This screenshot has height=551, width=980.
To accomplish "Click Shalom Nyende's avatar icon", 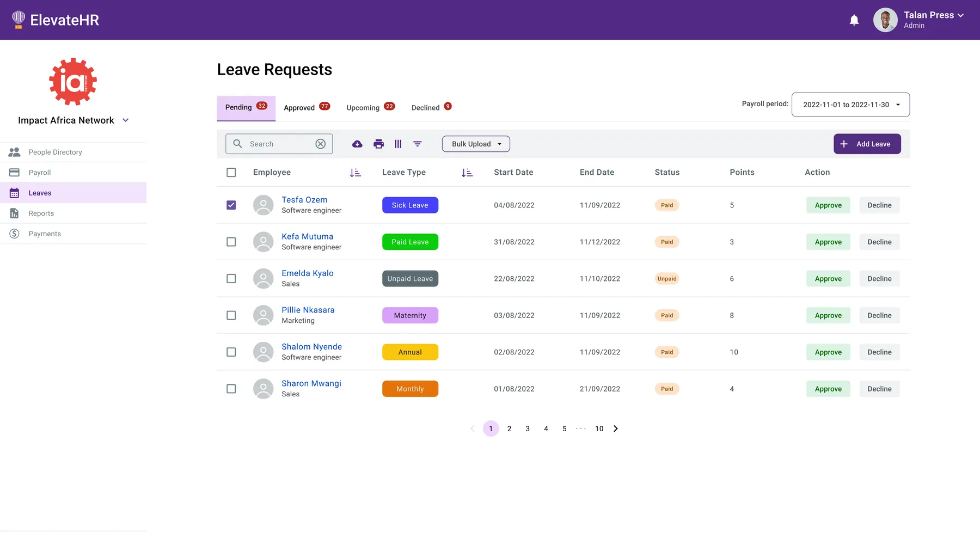I will pos(264,352).
